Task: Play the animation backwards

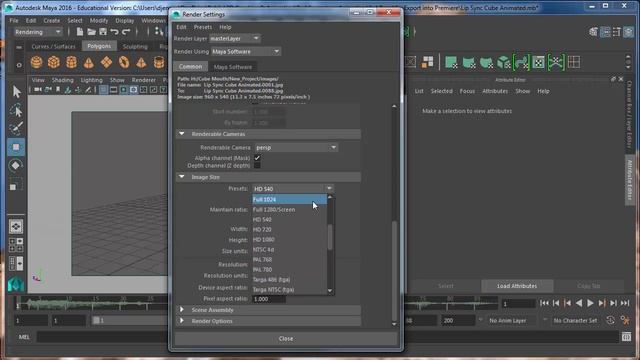Action: pos(579,303)
